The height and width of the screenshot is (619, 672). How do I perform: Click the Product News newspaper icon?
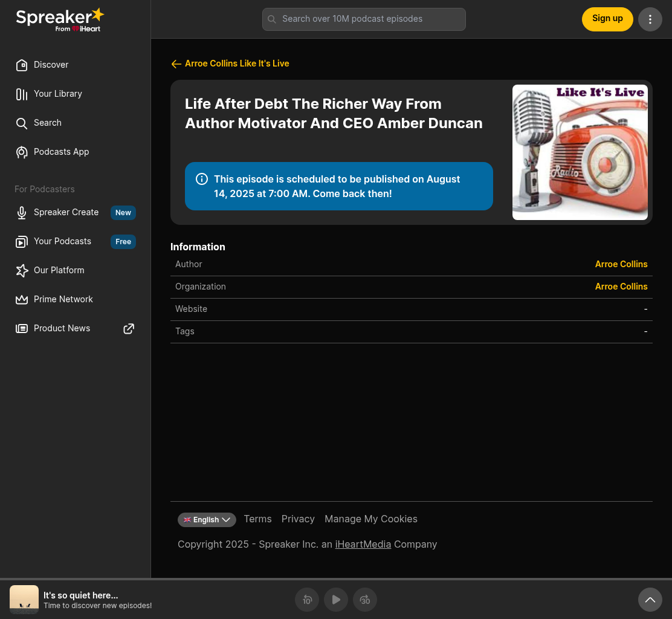tap(21, 329)
